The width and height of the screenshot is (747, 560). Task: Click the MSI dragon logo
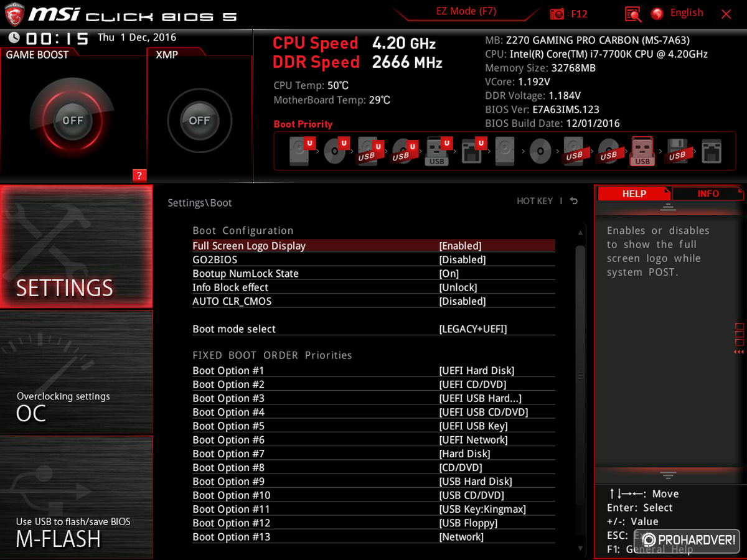16,14
